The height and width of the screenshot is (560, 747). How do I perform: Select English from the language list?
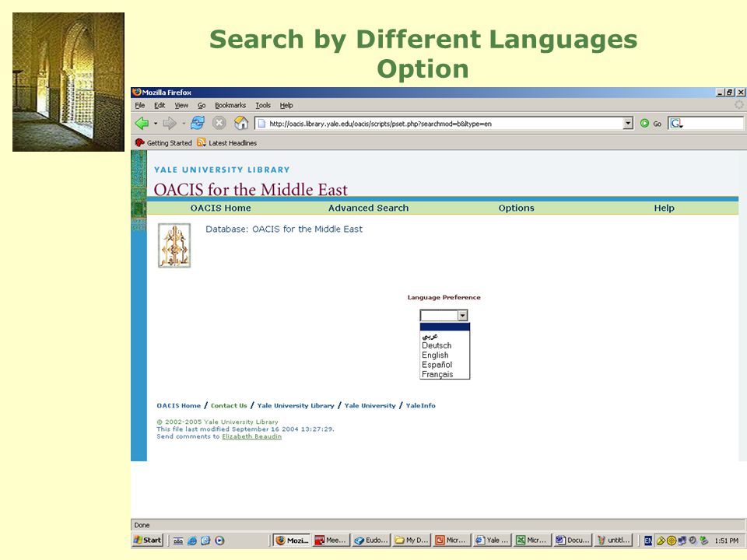coord(444,355)
